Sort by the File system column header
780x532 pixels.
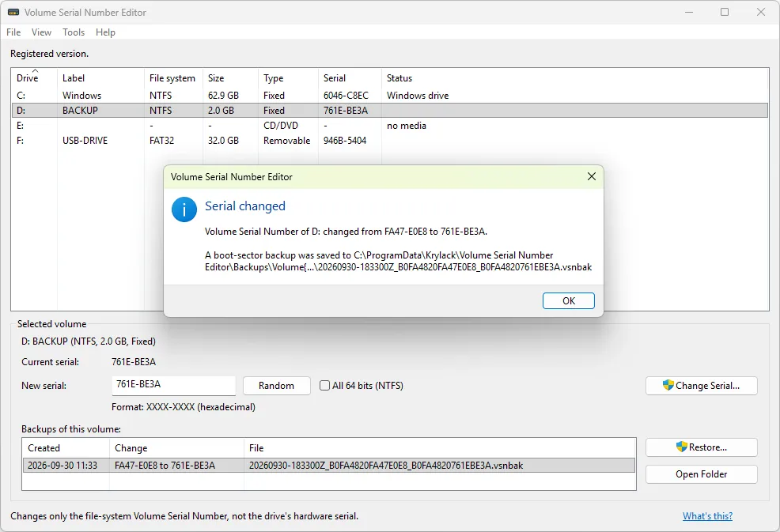(x=173, y=78)
